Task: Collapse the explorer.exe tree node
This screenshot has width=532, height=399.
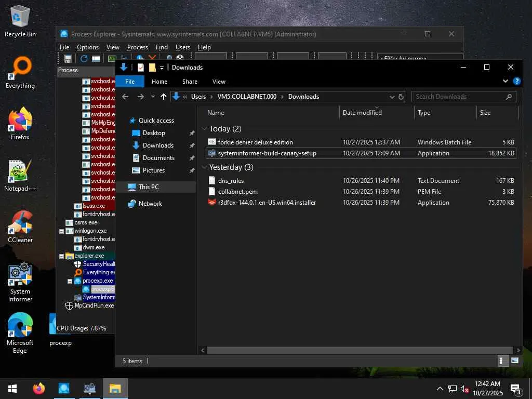Action: pos(61,257)
